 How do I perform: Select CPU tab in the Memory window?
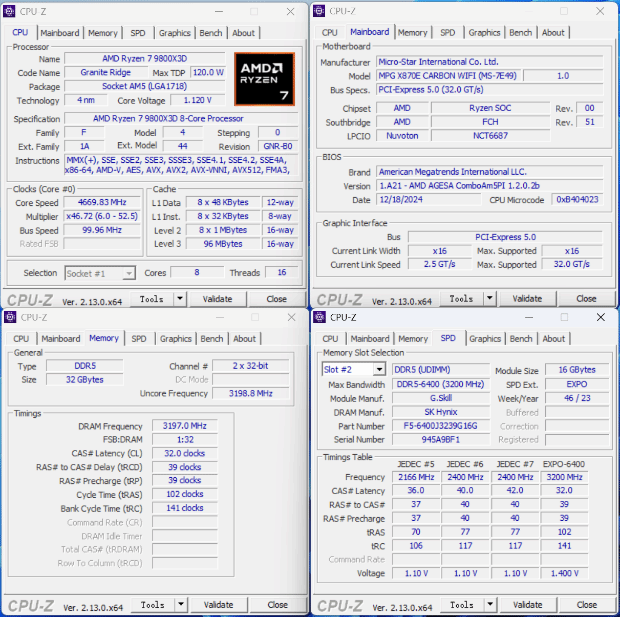click(x=21, y=339)
